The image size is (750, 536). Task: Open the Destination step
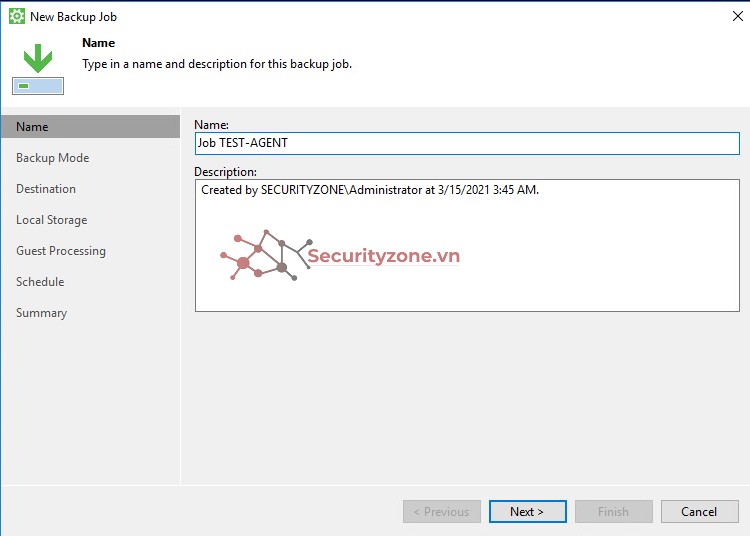pos(46,189)
